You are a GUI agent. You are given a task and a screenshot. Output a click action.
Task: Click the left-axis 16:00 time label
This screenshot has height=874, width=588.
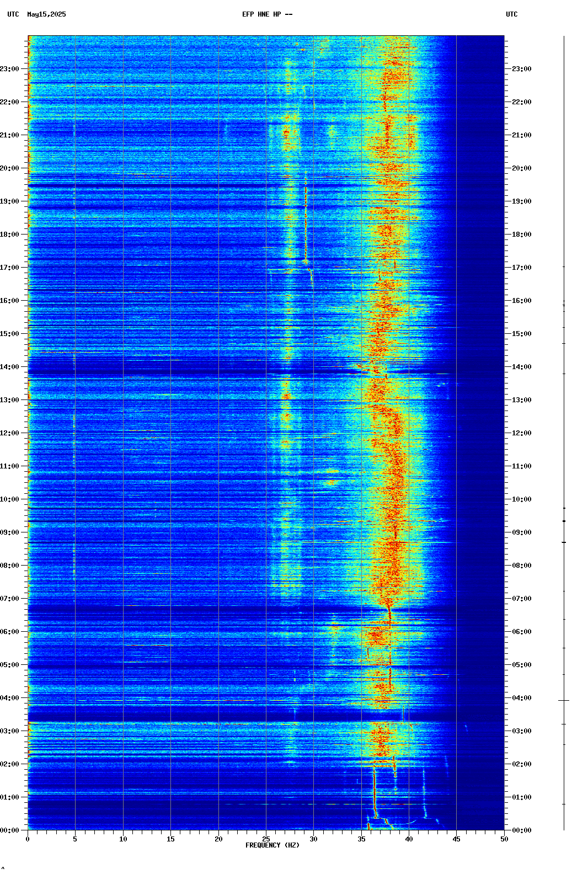[x=10, y=301]
